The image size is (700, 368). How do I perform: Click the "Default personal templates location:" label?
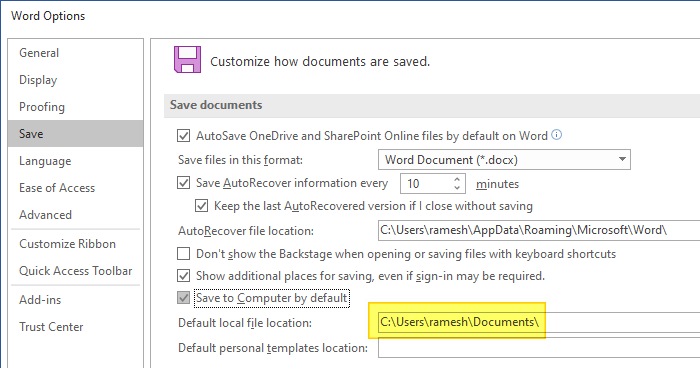273,348
